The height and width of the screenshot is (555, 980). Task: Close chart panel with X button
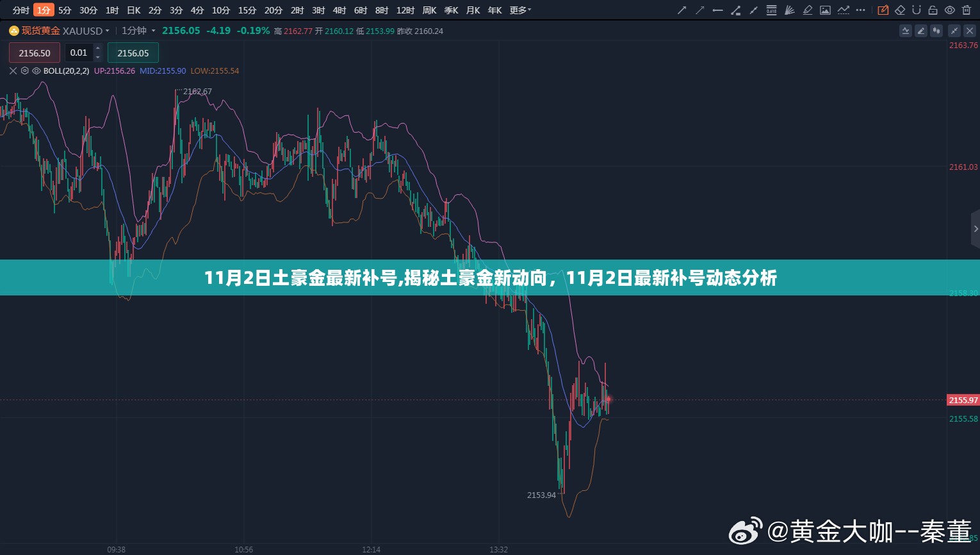(x=970, y=31)
